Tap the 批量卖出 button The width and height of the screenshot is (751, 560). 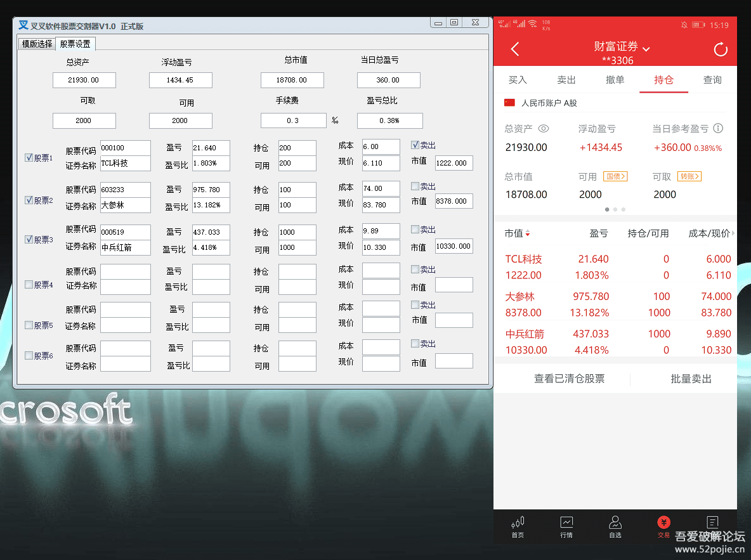[x=691, y=379]
